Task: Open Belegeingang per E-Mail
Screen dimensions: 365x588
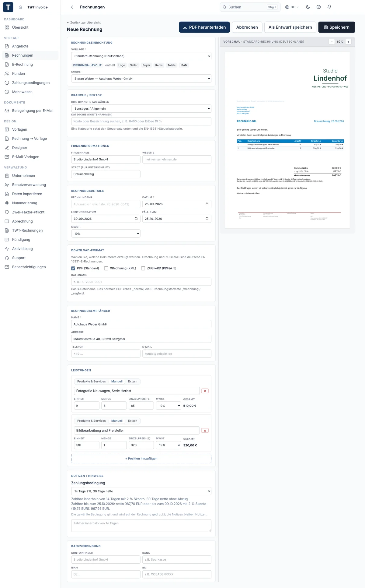Action: click(x=30, y=111)
